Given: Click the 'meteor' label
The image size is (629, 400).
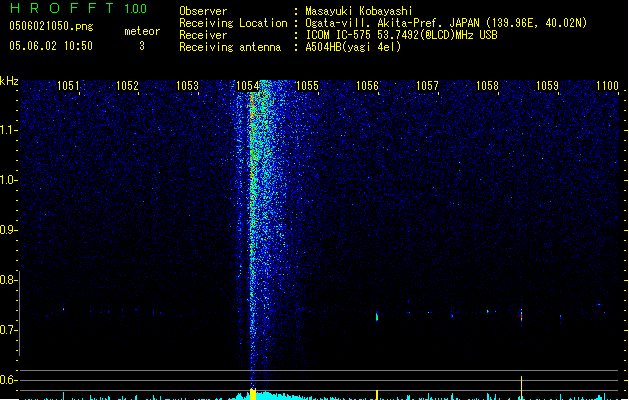Looking at the screenshot, I should tap(142, 31).
